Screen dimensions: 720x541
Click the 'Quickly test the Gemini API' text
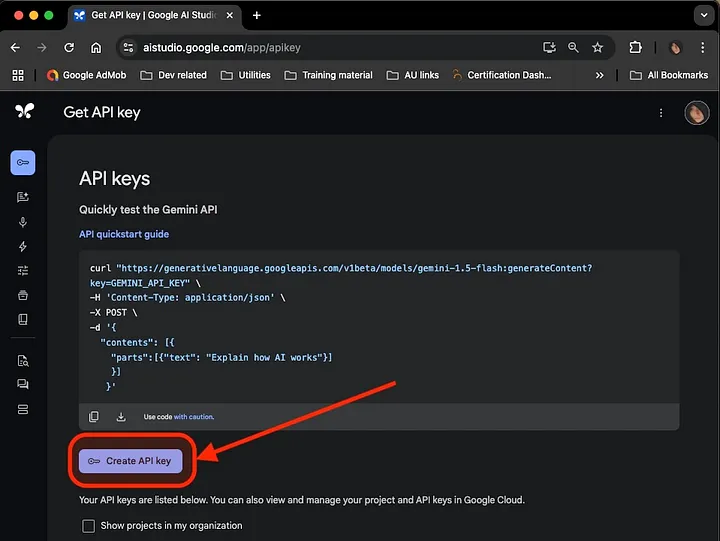(148, 210)
